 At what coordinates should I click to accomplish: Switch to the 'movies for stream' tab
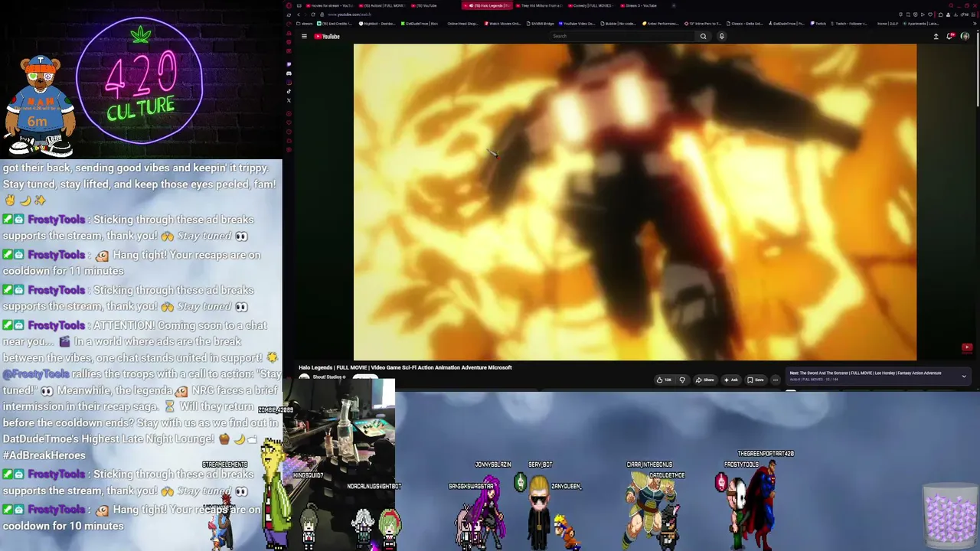tap(329, 5)
